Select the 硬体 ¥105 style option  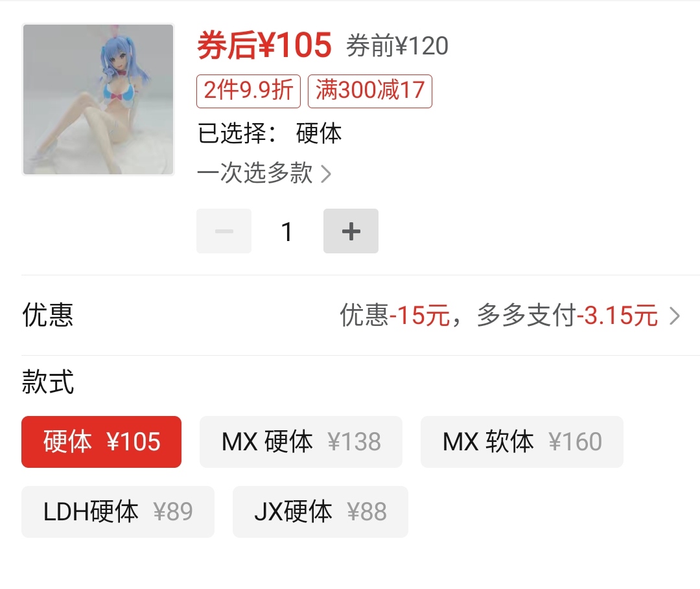pyautogui.click(x=101, y=442)
